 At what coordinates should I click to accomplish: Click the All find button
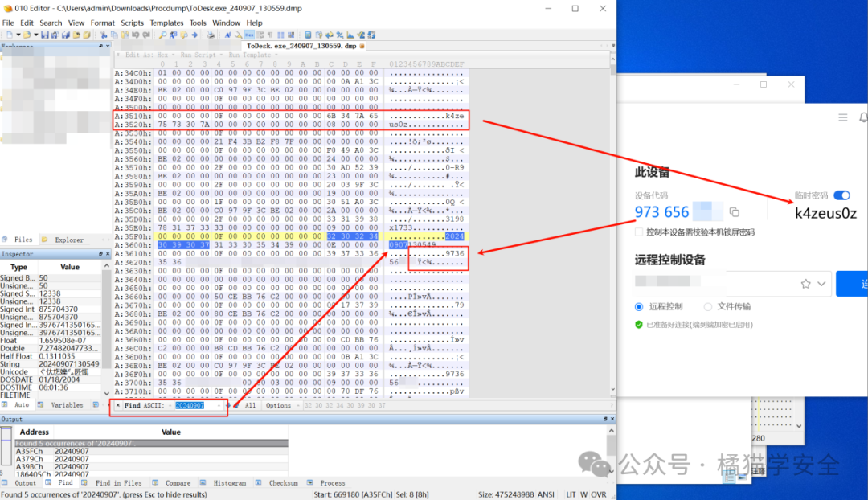(250, 405)
